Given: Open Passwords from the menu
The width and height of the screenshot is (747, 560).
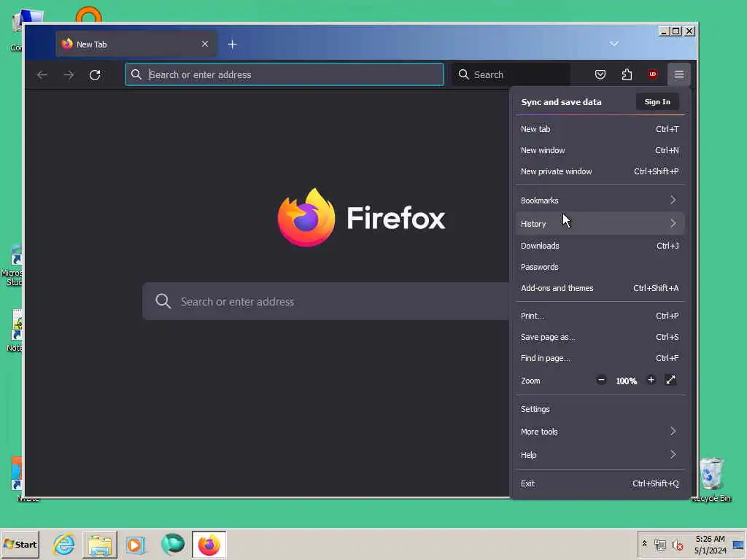Looking at the screenshot, I should (600, 267).
